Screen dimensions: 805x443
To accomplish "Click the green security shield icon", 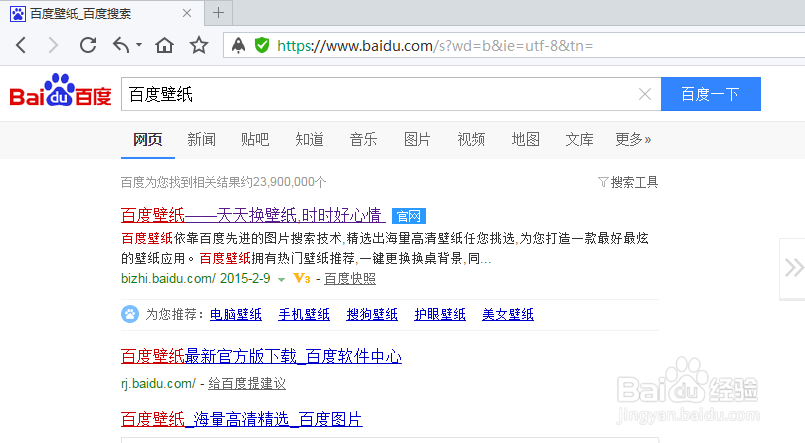I will (x=262, y=46).
